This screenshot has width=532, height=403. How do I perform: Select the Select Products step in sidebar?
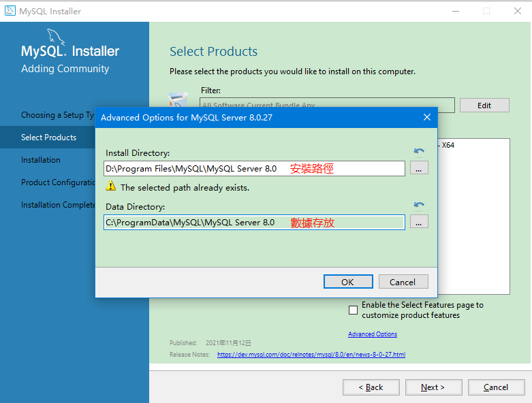(48, 138)
